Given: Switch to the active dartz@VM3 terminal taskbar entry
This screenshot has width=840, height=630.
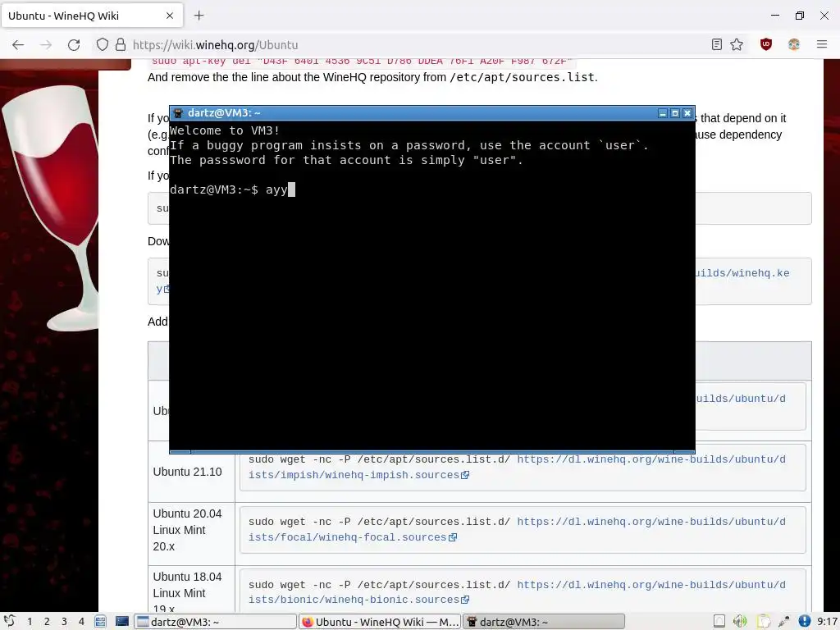Looking at the screenshot, I should (544, 622).
